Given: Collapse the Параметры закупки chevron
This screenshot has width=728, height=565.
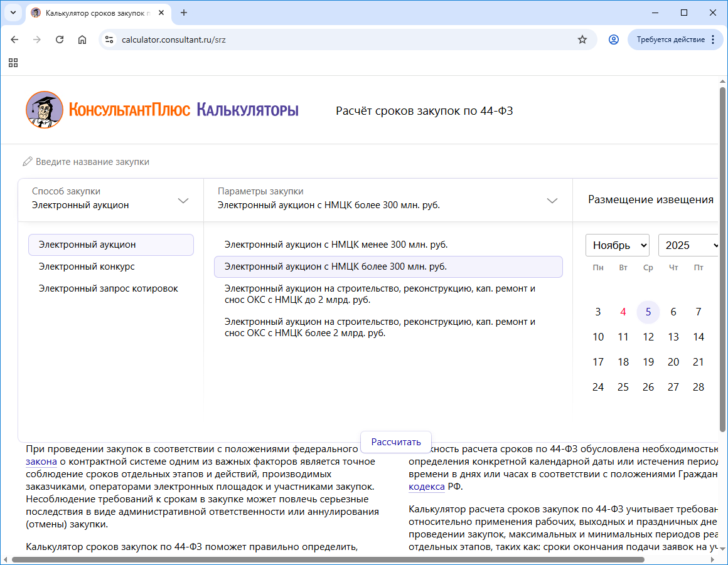Looking at the screenshot, I should point(552,201).
